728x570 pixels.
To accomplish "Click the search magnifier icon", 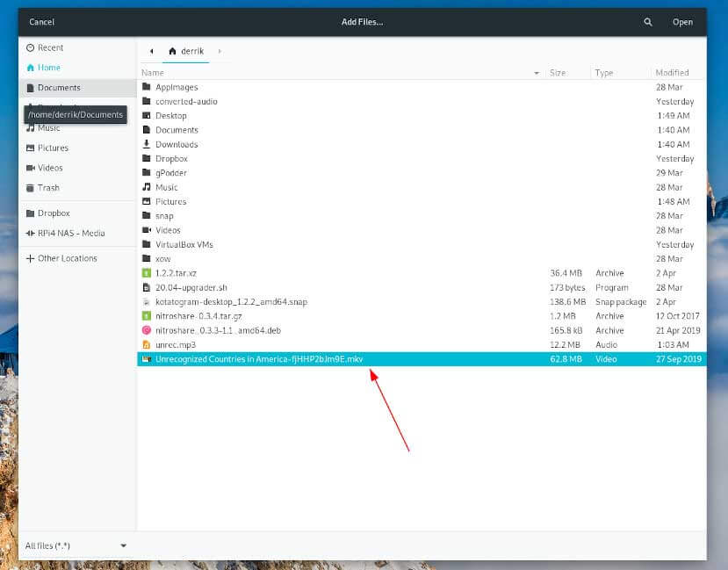I will pyautogui.click(x=648, y=22).
